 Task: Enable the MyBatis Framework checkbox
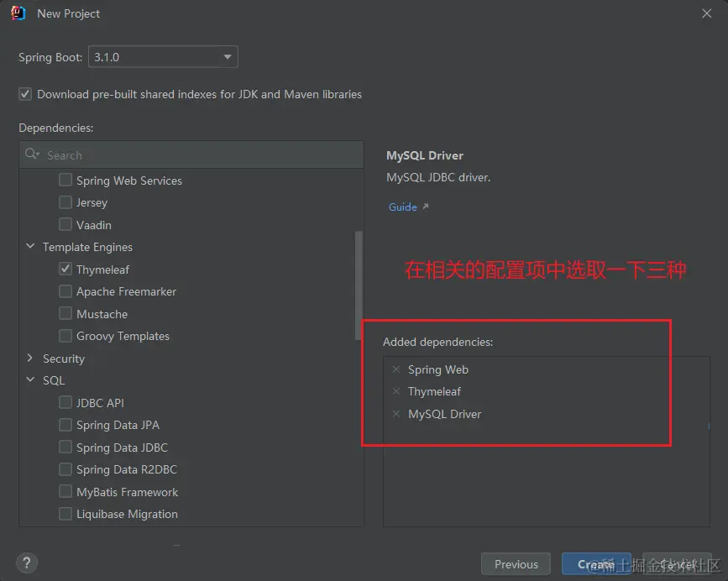click(x=65, y=491)
